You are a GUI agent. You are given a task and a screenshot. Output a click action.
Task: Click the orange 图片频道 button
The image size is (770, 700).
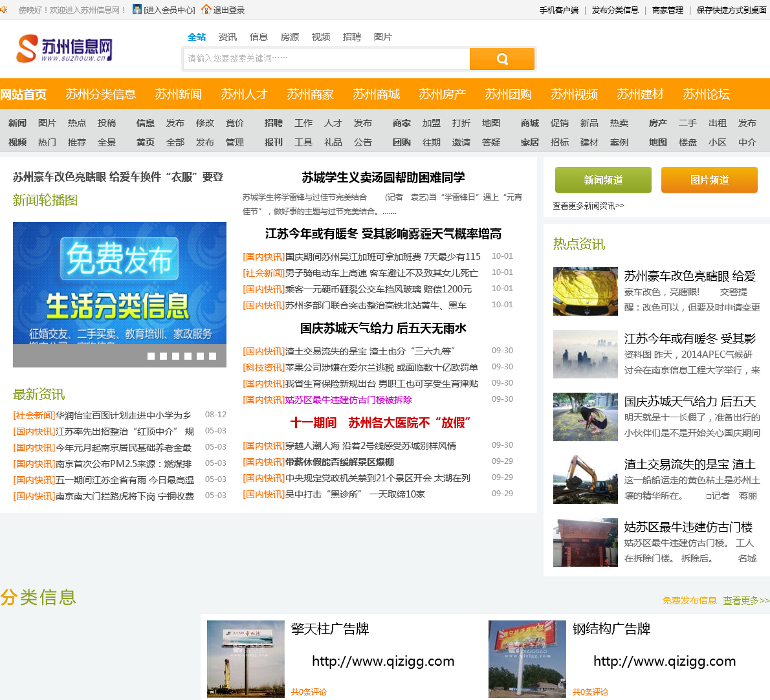709,180
